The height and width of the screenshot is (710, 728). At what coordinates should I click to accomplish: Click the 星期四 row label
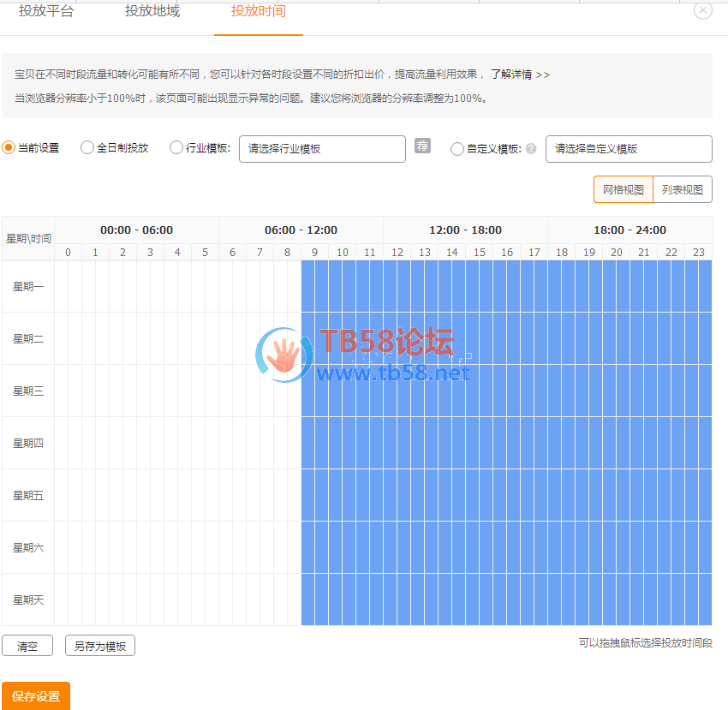tap(28, 443)
